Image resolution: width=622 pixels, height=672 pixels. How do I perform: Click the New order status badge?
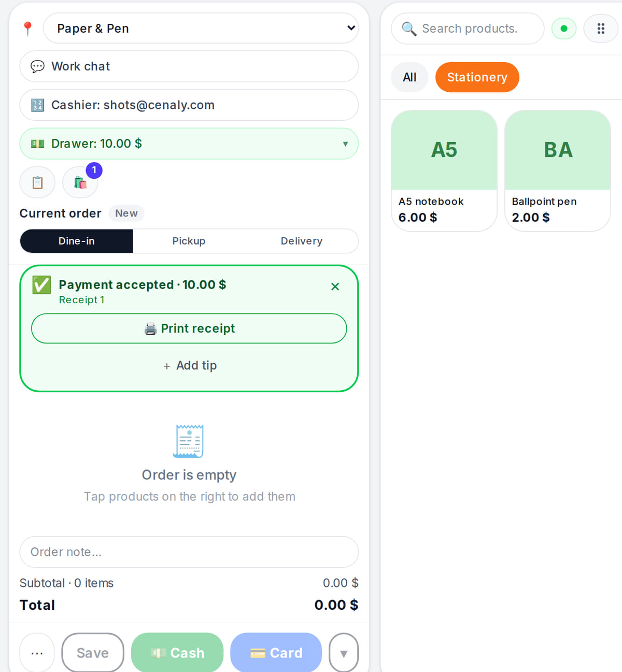(x=126, y=213)
